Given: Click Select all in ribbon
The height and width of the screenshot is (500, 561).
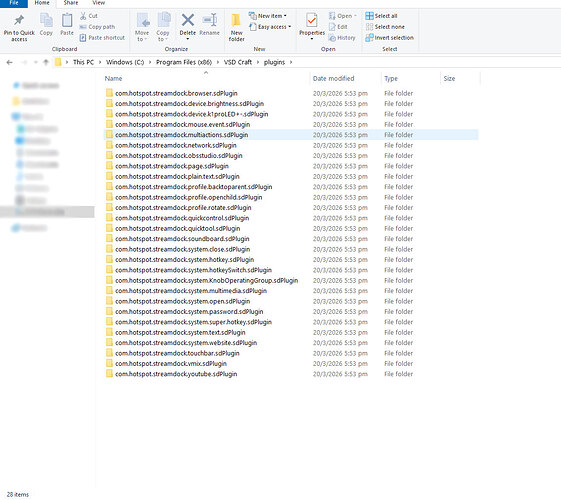Looking at the screenshot, I should click(381, 16).
